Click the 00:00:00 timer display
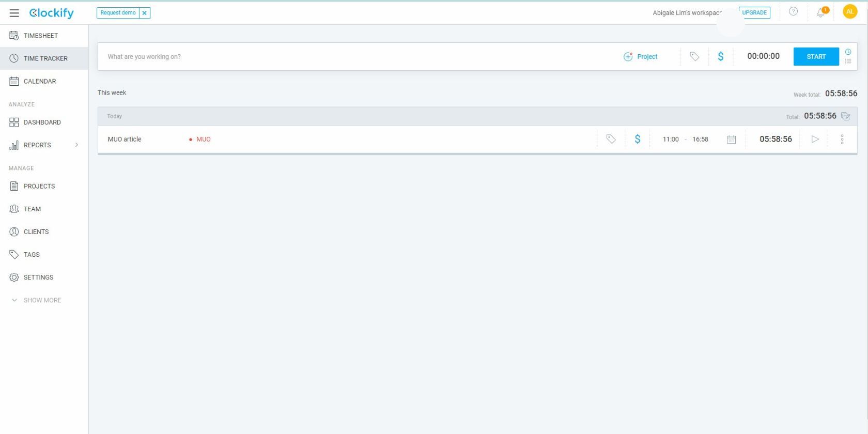This screenshot has width=868, height=434. [x=763, y=56]
